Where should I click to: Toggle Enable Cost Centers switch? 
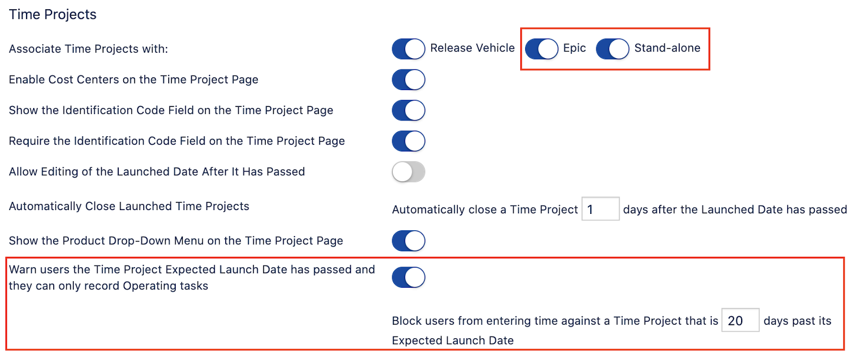click(x=409, y=80)
